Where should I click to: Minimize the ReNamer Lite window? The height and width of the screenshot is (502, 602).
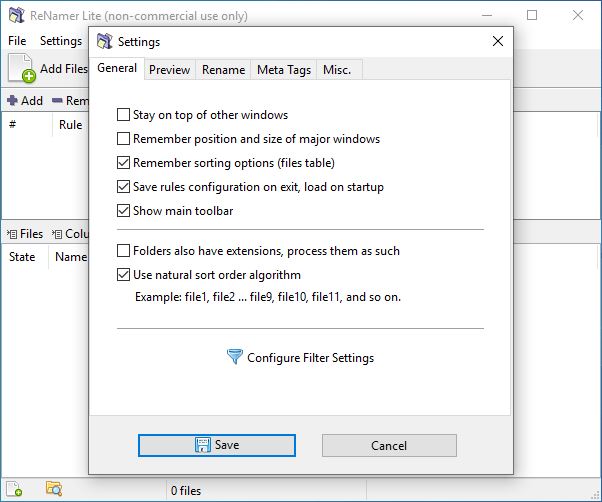pyautogui.click(x=487, y=15)
